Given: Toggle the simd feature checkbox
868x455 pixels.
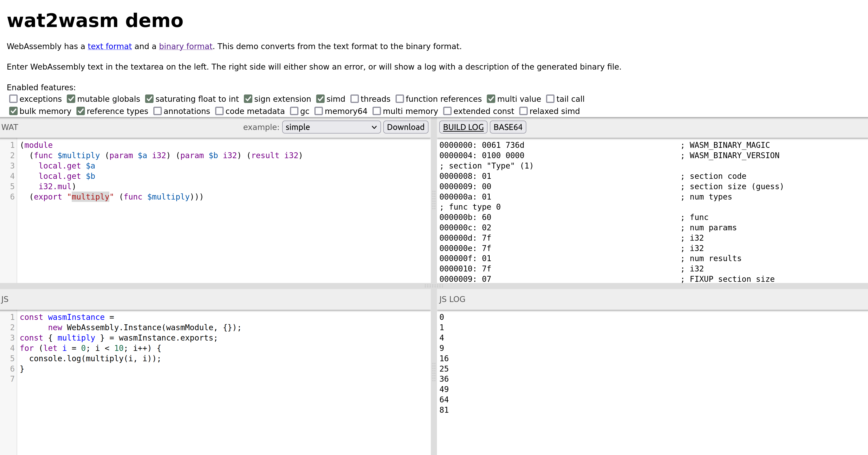Looking at the screenshot, I should [320, 99].
